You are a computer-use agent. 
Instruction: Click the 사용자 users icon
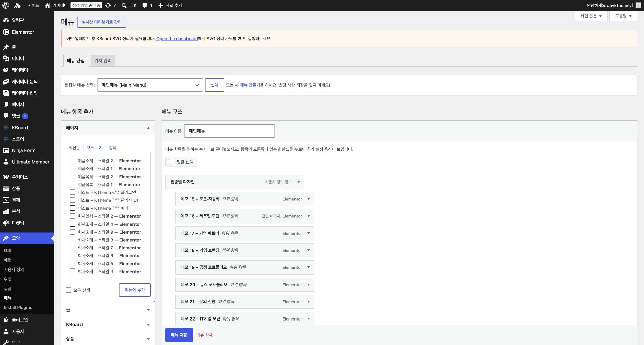[x=6, y=331]
